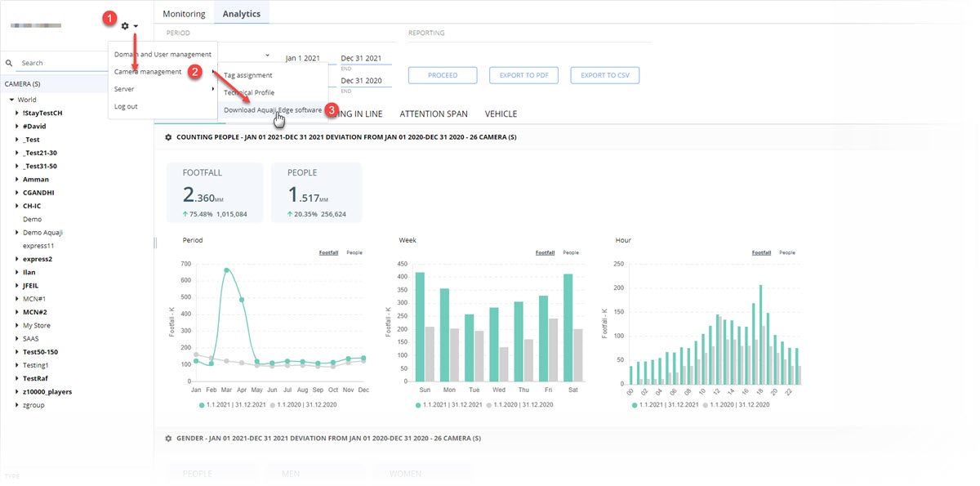Toggle People in the Week chart
The width and height of the screenshot is (980, 486).
pos(570,252)
